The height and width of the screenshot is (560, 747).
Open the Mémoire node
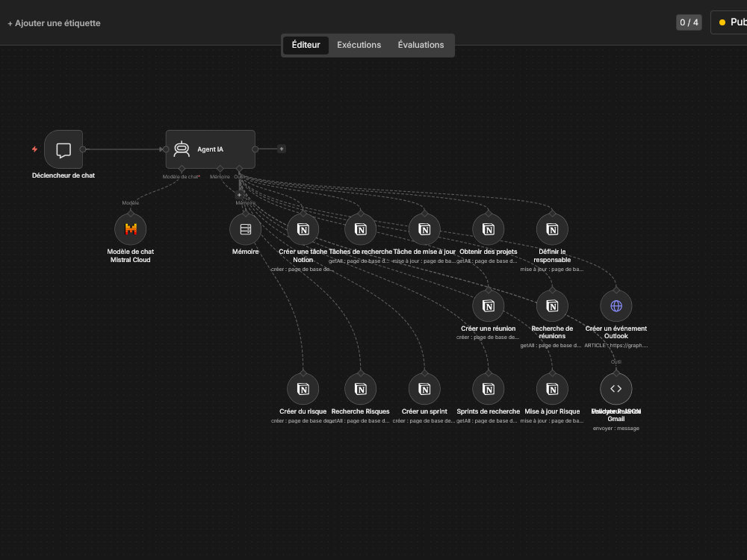[245, 229]
